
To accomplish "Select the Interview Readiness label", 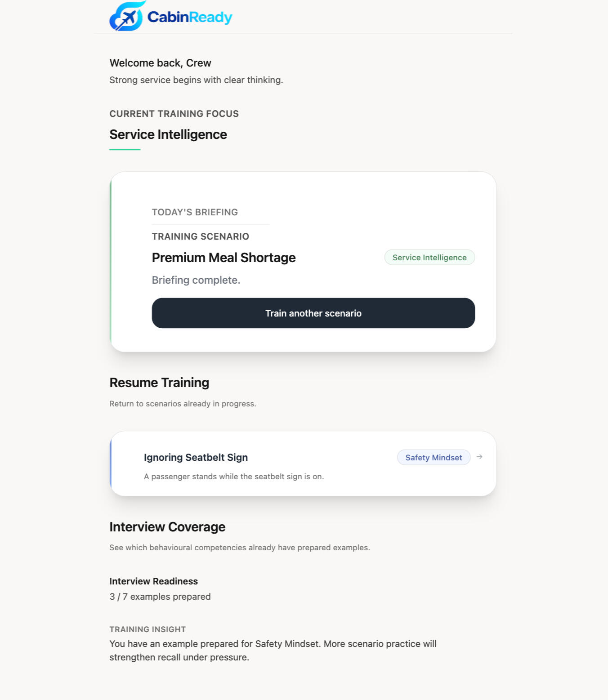I will 153,581.
